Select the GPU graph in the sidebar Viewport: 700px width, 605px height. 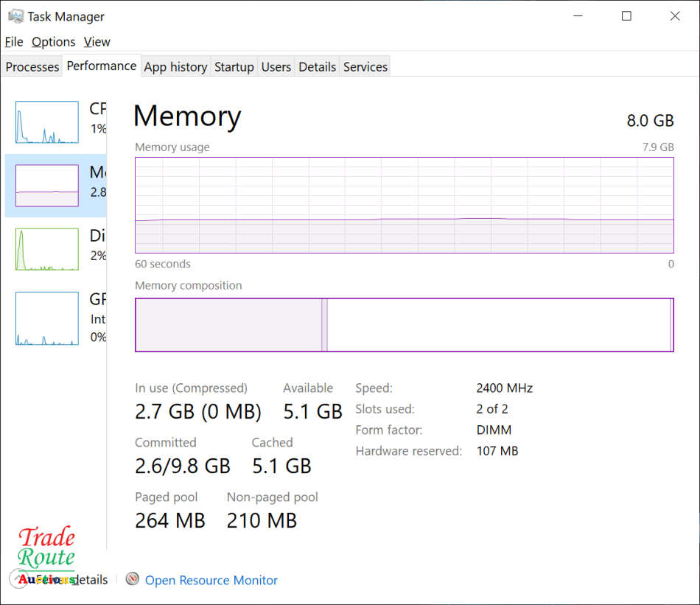pos(47,318)
